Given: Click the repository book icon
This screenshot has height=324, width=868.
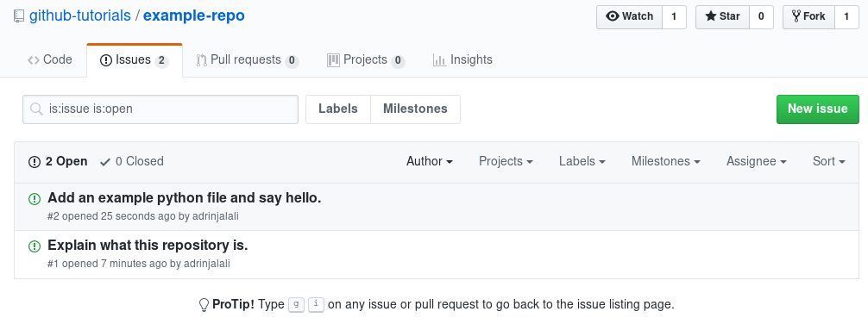Looking at the screenshot, I should point(19,16).
